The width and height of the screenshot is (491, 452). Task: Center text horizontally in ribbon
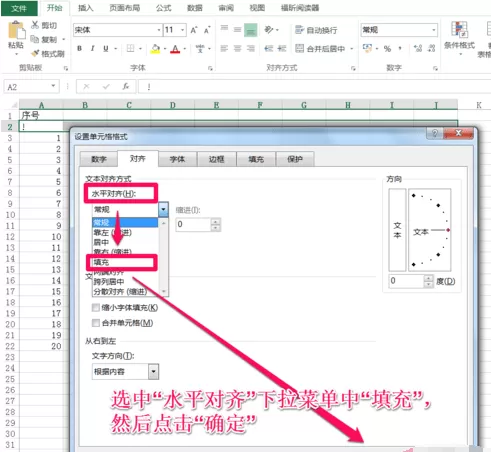[x=237, y=49]
